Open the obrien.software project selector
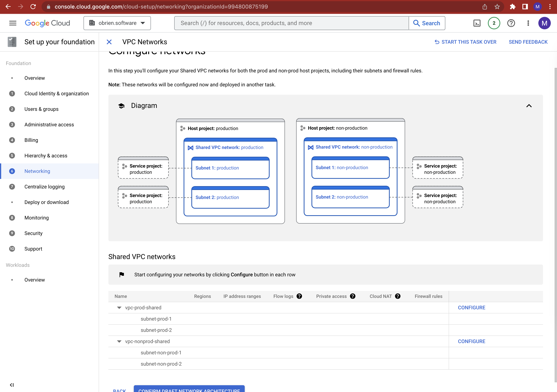 point(117,23)
